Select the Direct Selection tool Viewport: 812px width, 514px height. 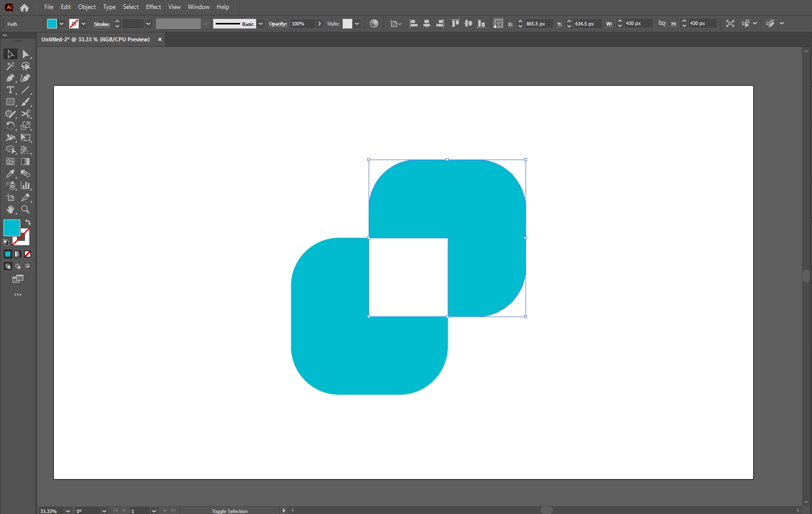coord(25,54)
